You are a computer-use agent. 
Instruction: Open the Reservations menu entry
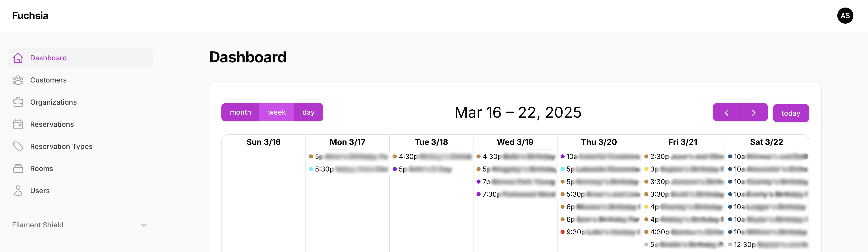click(52, 124)
